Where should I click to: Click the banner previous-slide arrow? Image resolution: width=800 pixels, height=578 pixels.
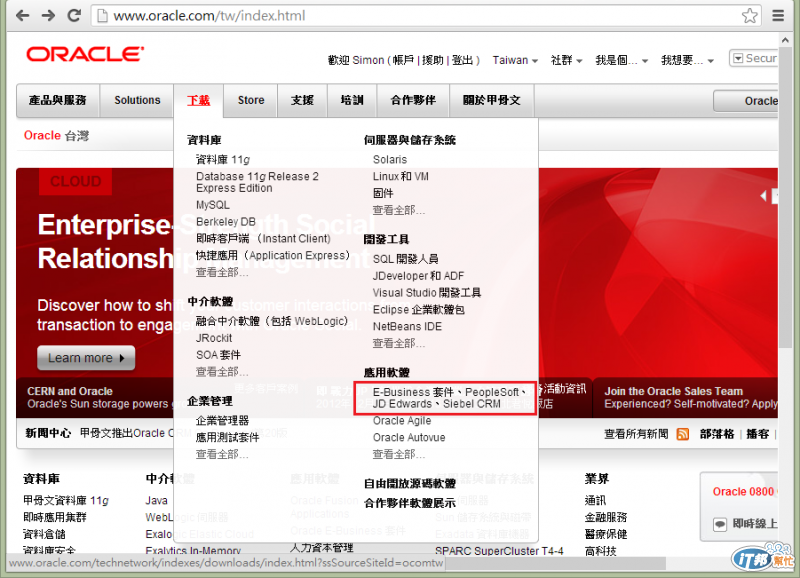click(x=763, y=196)
